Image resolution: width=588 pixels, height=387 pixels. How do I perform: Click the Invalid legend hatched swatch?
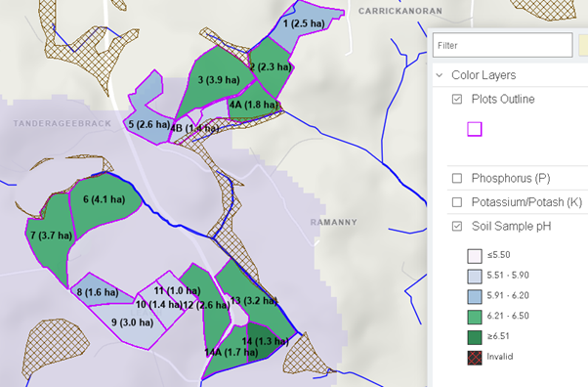(x=475, y=358)
